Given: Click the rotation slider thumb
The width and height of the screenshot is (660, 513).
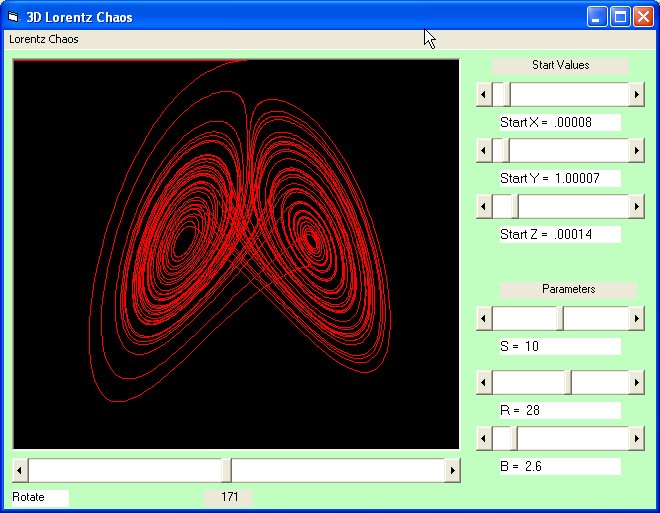Looking at the screenshot, I should [x=227, y=470].
